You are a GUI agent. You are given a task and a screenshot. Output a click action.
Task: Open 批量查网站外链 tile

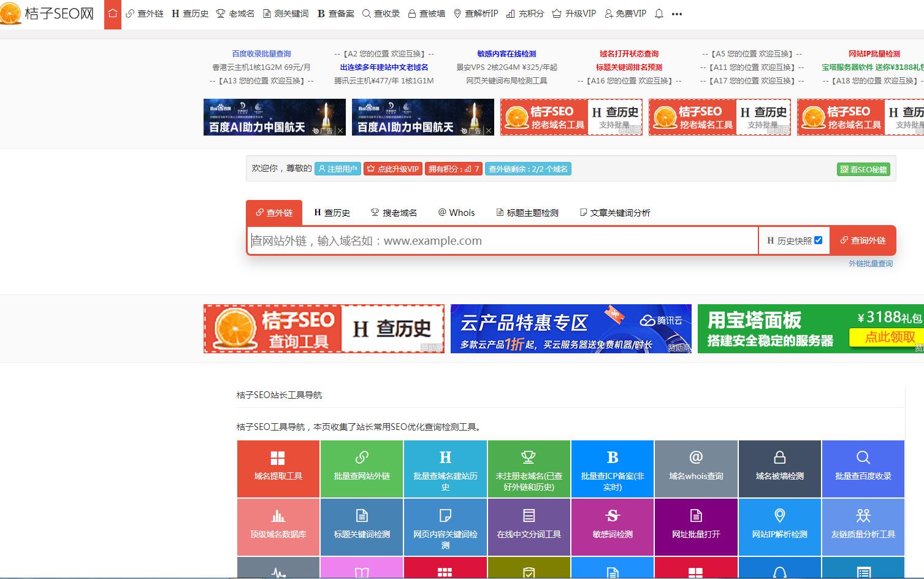point(362,469)
